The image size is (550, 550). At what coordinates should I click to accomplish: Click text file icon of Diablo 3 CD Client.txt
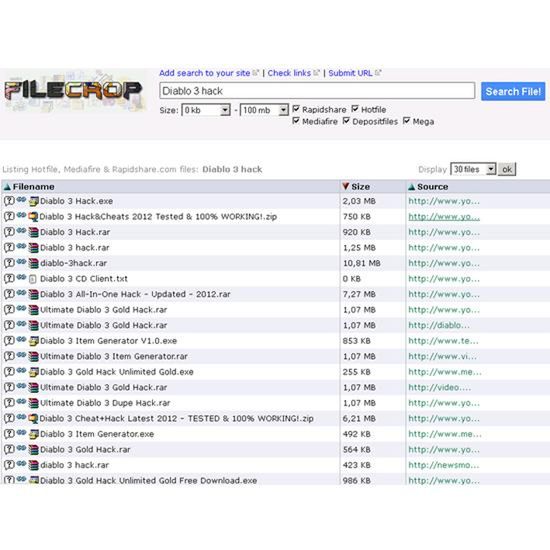click(x=33, y=279)
